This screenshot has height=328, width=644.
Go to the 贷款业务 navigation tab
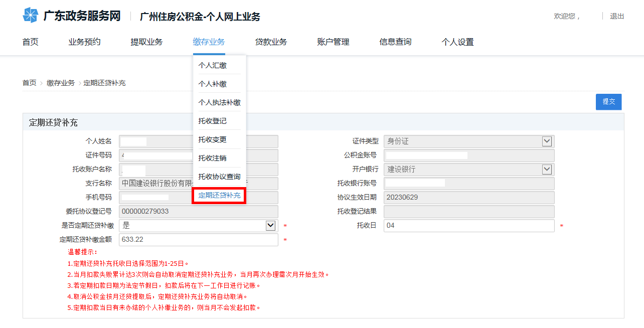(271, 42)
